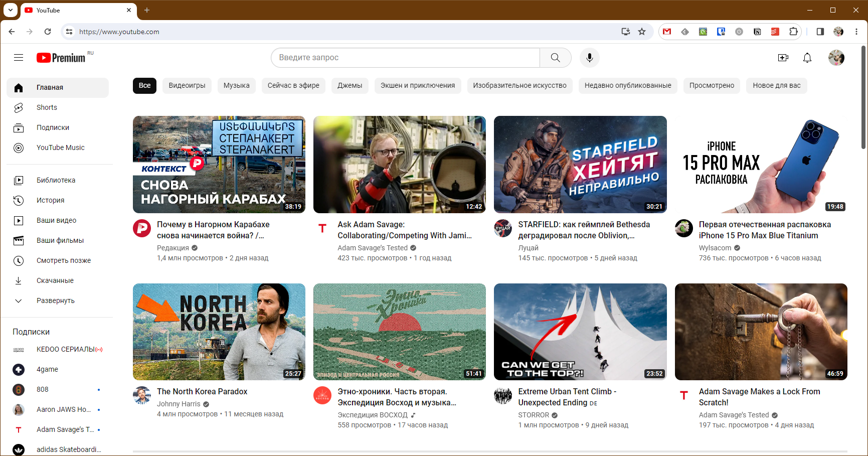Viewport: 868px width, 456px height.
Task: Open Wylsacom channel name link
Action: pos(715,248)
